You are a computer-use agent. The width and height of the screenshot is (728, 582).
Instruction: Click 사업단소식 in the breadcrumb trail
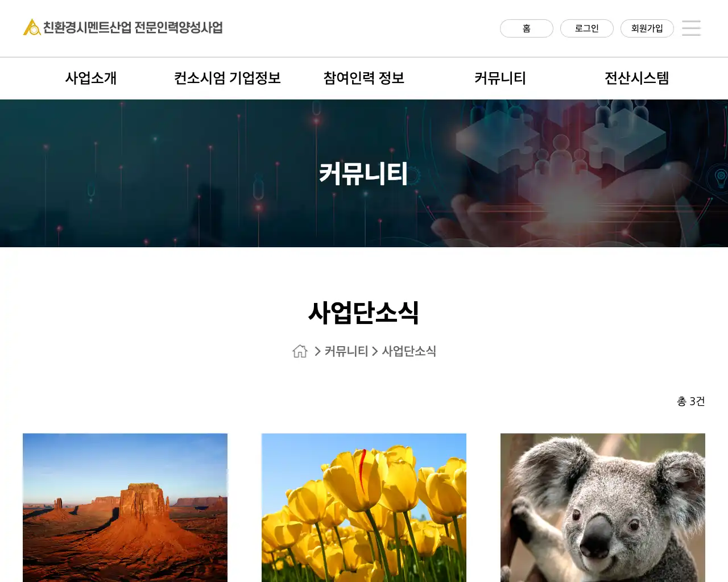click(409, 351)
